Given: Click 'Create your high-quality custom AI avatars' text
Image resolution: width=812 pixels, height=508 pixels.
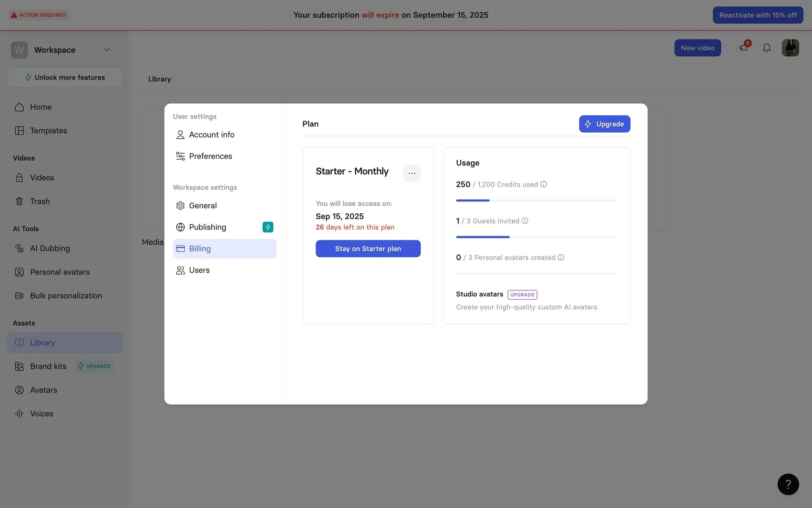Looking at the screenshot, I should click(x=527, y=307).
